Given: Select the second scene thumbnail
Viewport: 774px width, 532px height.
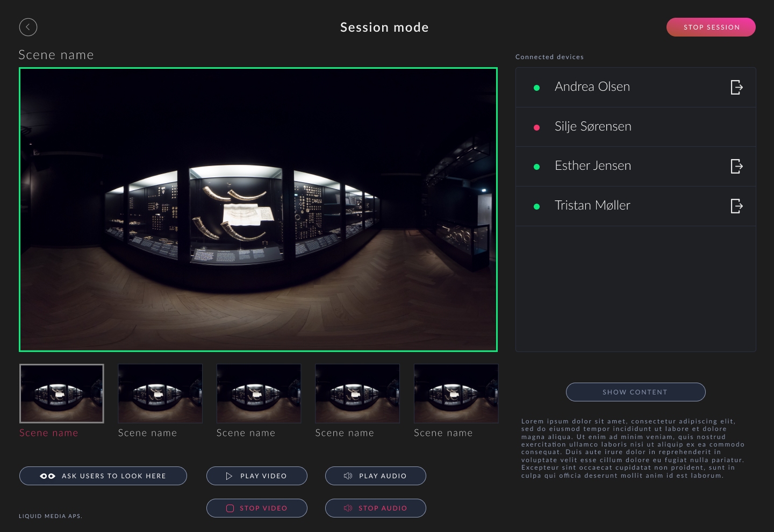Looking at the screenshot, I should tap(160, 394).
